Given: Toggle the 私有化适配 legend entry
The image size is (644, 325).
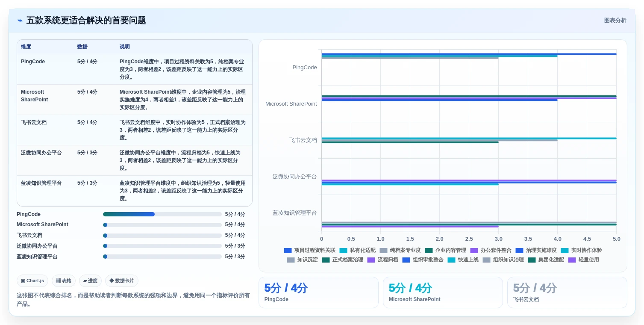Looking at the screenshot, I should 357,250.
